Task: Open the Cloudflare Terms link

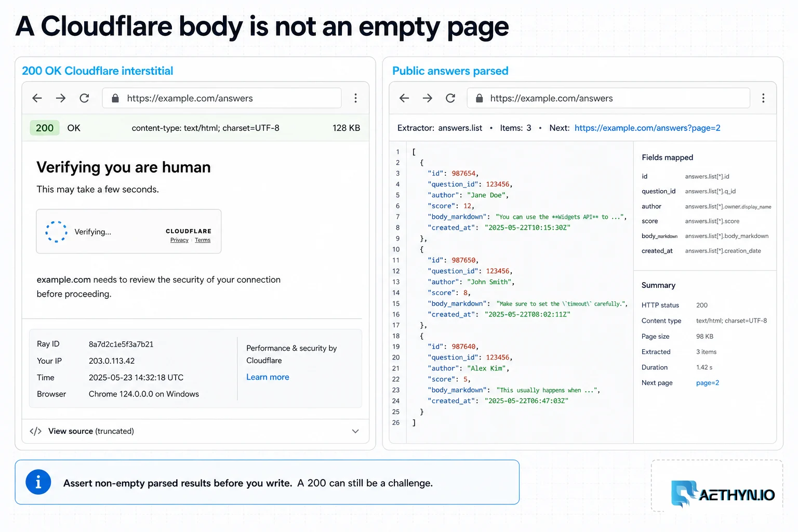Action: (203, 240)
